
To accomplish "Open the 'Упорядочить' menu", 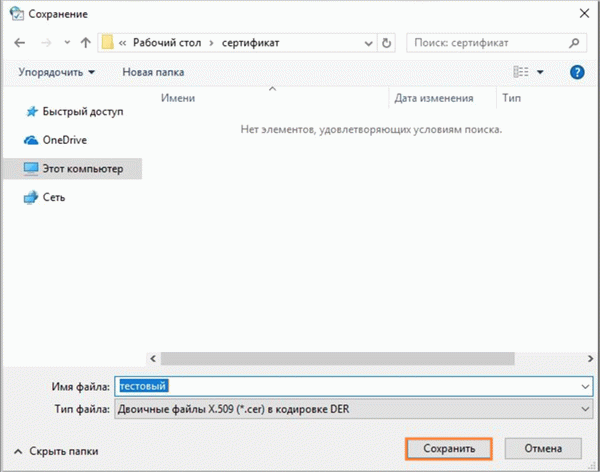I will [57, 72].
